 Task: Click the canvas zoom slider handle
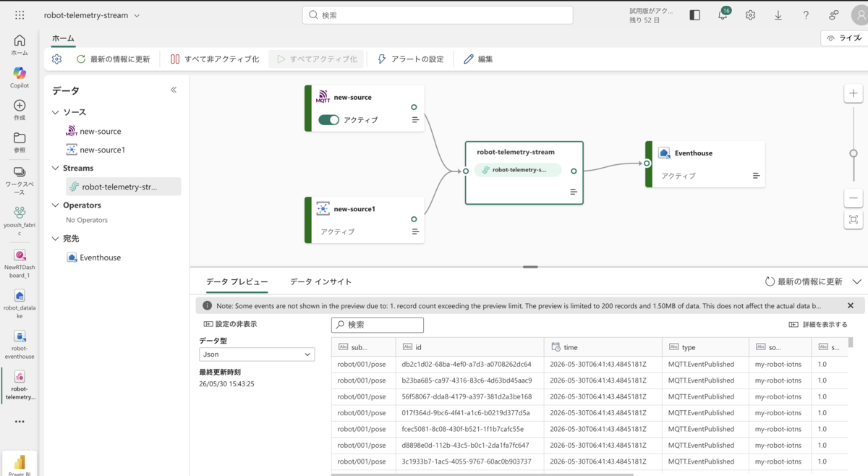(x=854, y=153)
